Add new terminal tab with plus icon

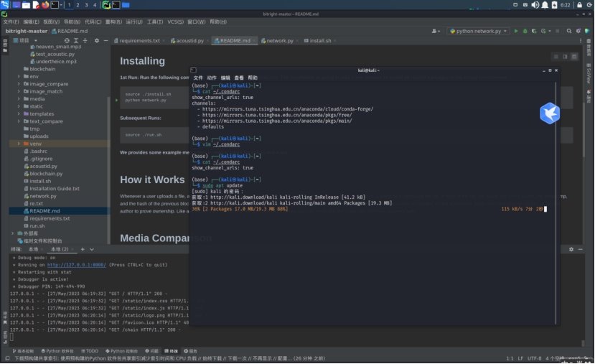[82, 249]
